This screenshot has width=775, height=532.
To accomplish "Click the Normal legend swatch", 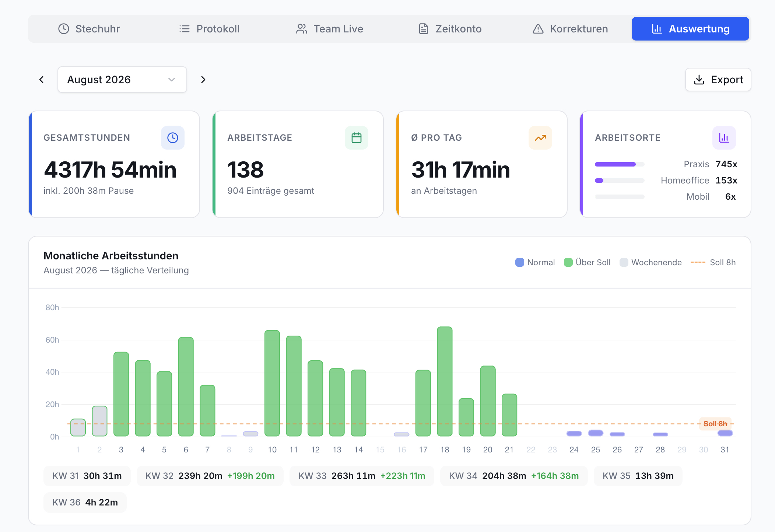I will click(519, 262).
